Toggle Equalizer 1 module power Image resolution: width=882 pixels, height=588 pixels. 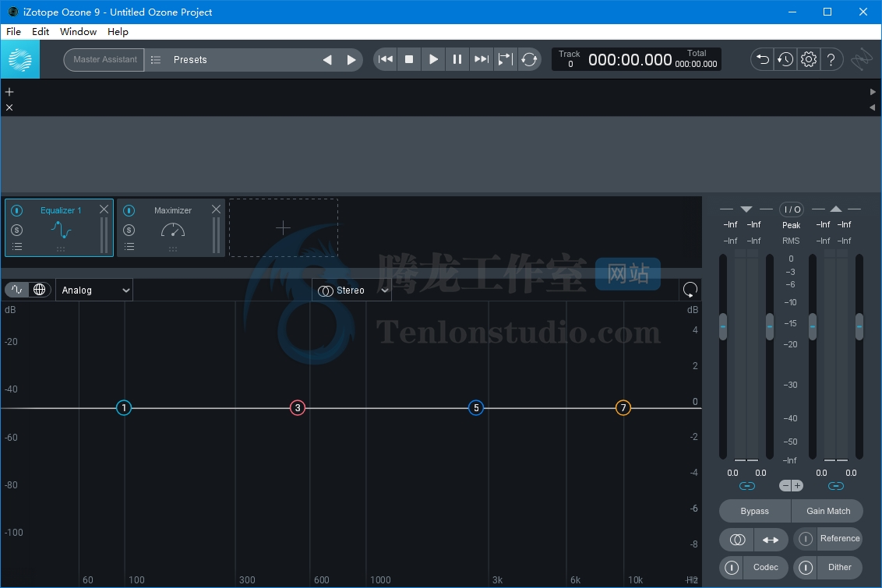tap(17, 211)
